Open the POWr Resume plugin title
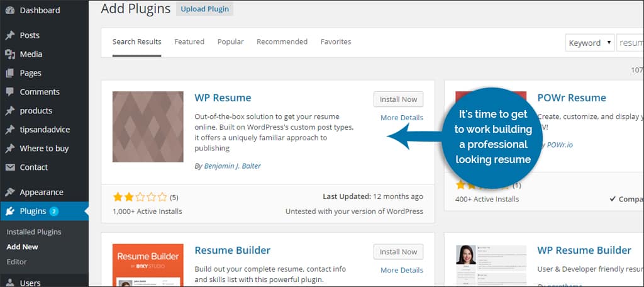This screenshot has height=287, width=644. (572, 98)
